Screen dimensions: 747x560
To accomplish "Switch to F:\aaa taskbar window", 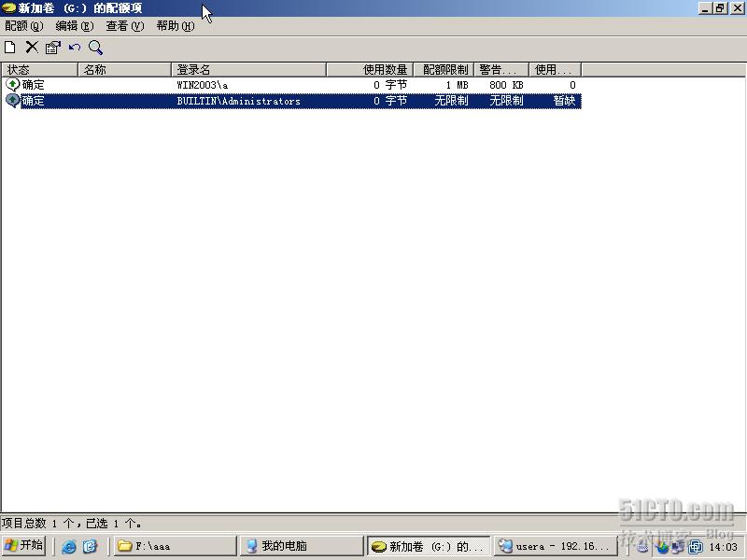I will coord(175,546).
